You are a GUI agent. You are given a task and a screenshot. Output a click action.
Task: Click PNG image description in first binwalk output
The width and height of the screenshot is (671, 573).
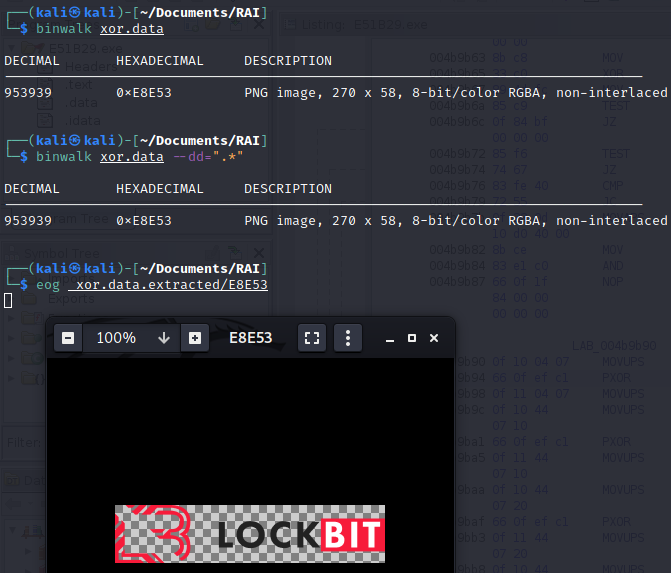click(x=455, y=93)
